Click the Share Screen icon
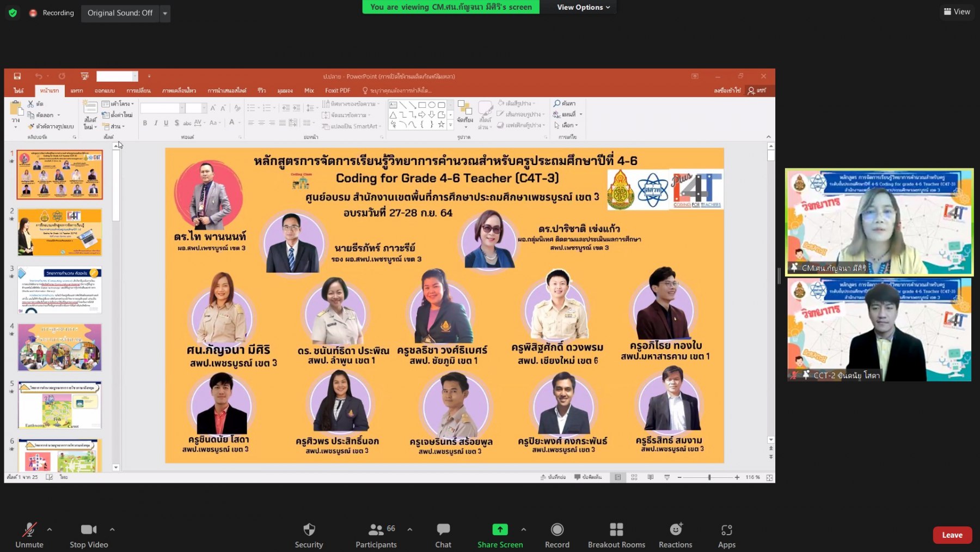Image resolution: width=980 pixels, height=552 pixels. point(500,530)
